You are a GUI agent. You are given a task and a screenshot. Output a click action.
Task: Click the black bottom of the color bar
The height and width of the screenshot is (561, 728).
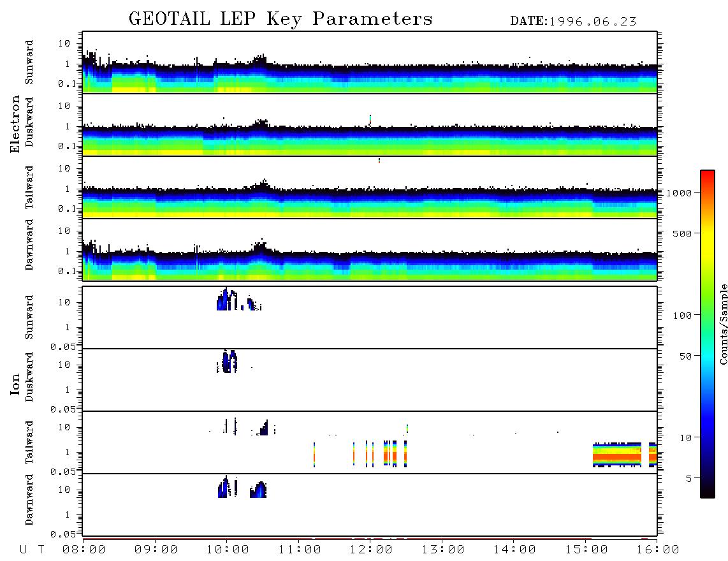coord(708,490)
